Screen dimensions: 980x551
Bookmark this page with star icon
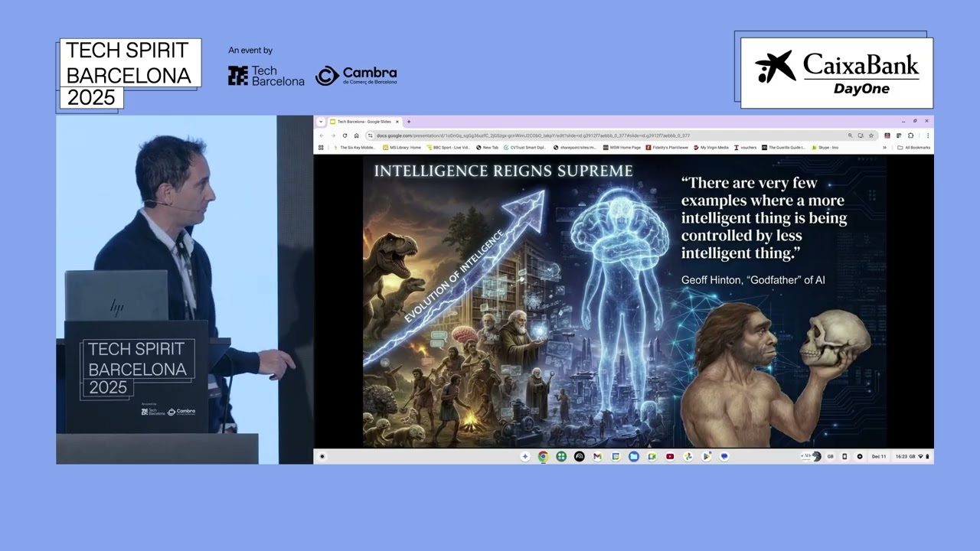[x=871, y=135]
